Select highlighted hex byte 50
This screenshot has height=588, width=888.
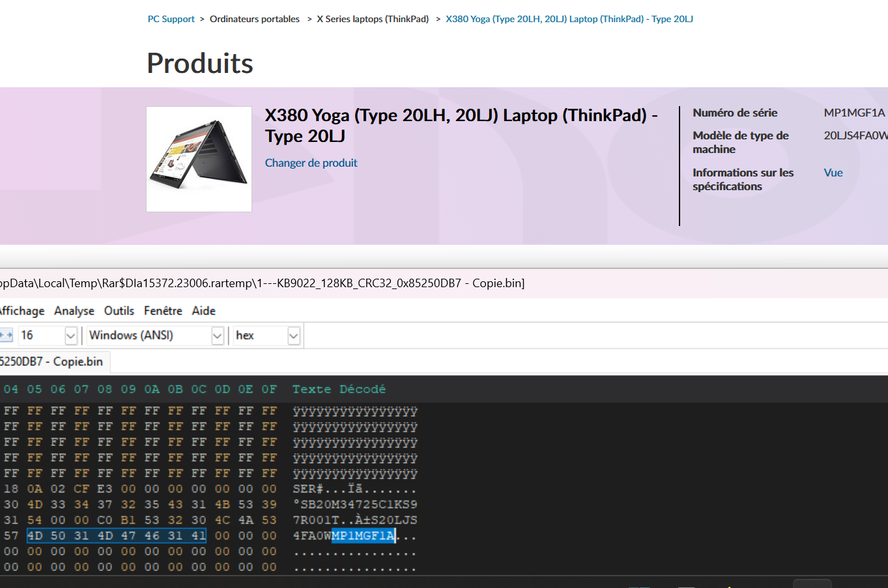tap(58, 536)
